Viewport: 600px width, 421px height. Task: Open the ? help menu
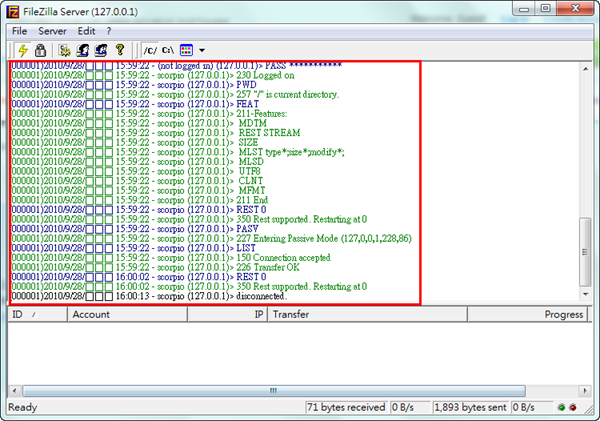(x=109, y=31)
